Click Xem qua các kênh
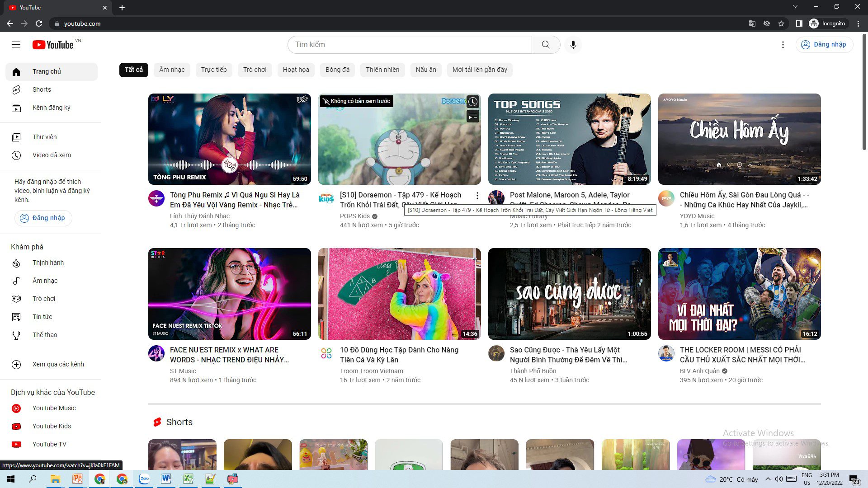868x488 pixels. (x=52, y=364)
